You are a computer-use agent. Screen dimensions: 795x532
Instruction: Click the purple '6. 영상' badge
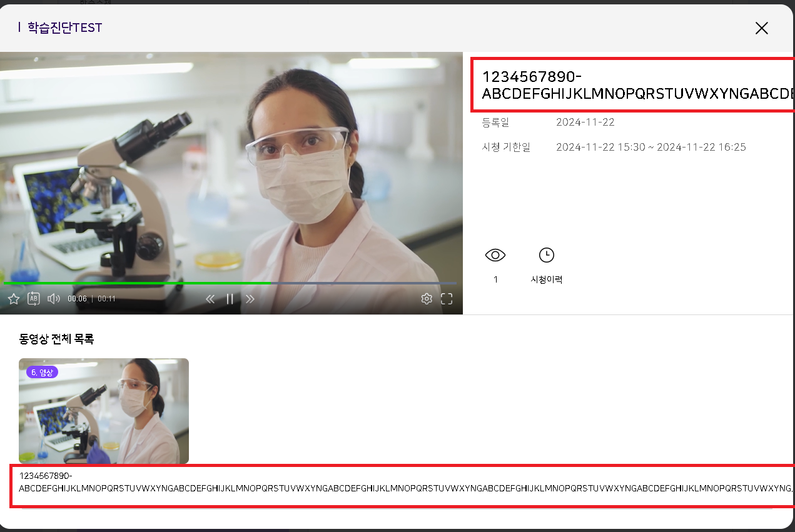(42, 373)
